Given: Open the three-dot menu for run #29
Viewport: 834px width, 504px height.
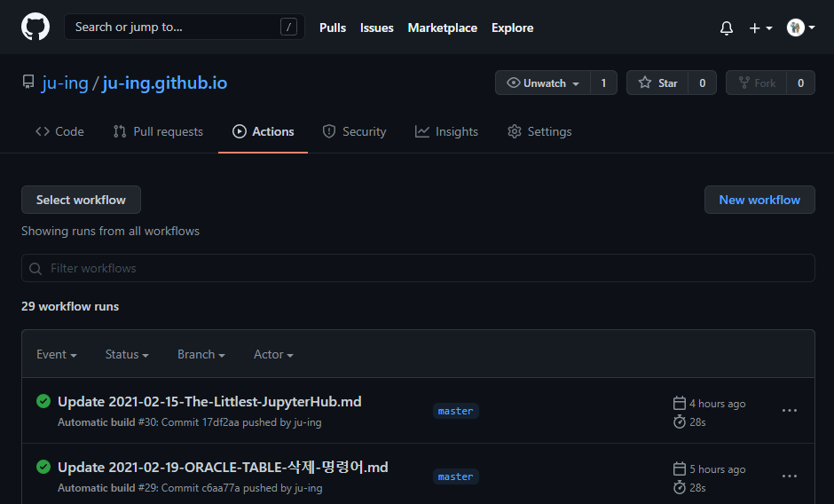Looking at the screenshot, I should click(790, 476).
